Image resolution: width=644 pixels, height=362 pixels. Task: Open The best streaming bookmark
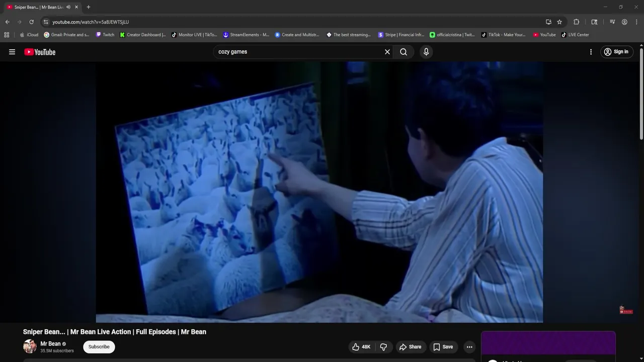coord(349,35)
